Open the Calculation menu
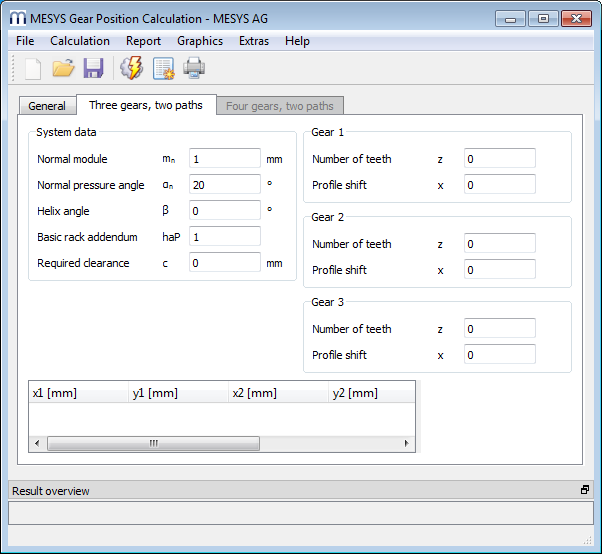Screen dimensions: 602x554 pos(80,41)
